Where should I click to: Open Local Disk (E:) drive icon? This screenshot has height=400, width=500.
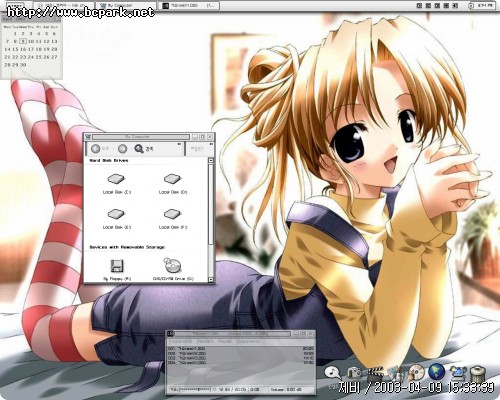116,214
